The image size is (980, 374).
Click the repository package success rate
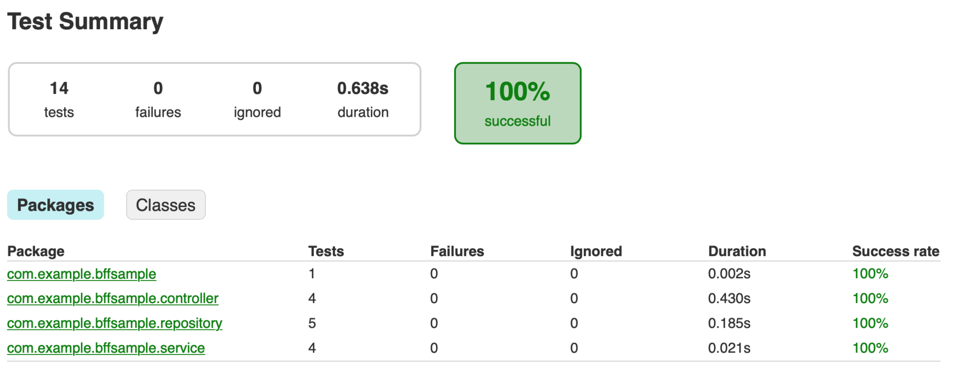[x=869, y=323]
